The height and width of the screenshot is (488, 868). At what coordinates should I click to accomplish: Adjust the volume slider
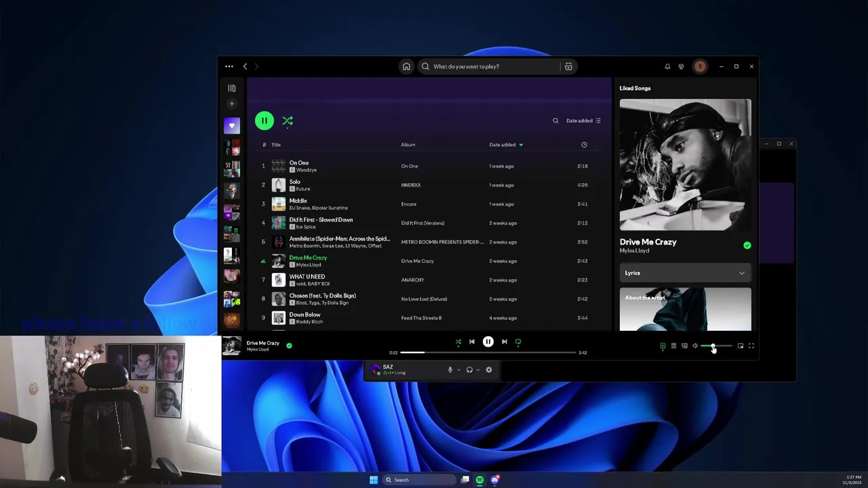717,346
